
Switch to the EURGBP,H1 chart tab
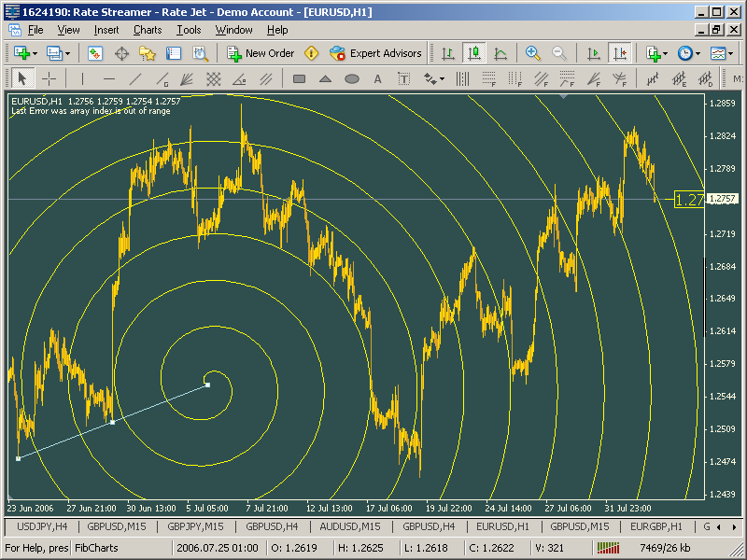[x=656, y=526]
